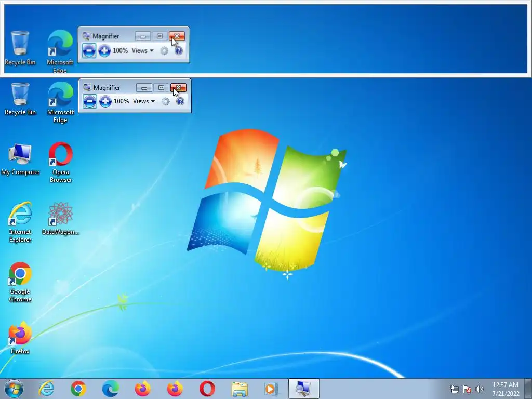Open Windows Explorer from the taskbar
This screenshot has width=532, height=399.
240,389
